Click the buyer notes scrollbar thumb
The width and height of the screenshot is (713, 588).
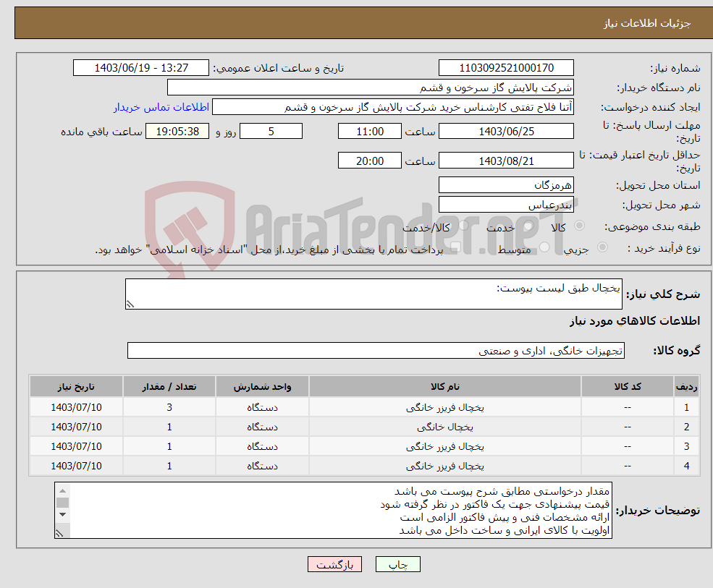[63, 503]
